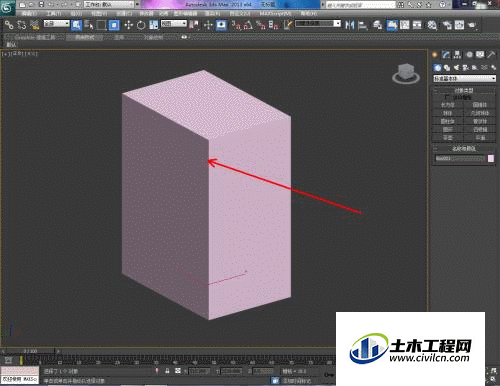Toggle the Percent Snap button
The height and width of the screenshot is (386, 500).
point(261,25)
